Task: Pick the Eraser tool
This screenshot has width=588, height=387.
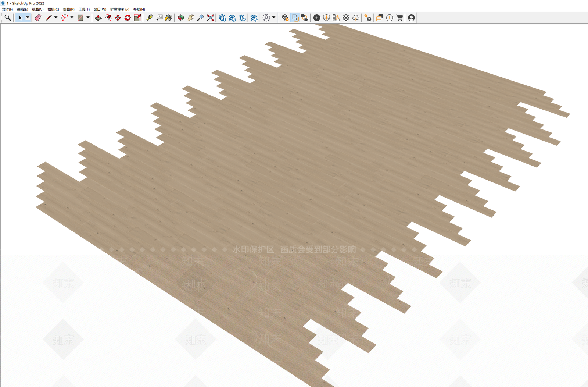Action: tap(38, 18)
